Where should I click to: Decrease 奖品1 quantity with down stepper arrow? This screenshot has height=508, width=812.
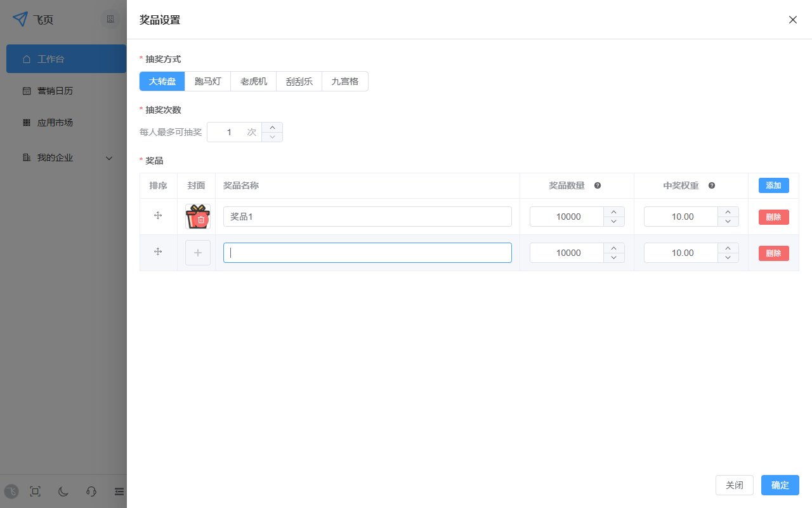coord(613,221)
